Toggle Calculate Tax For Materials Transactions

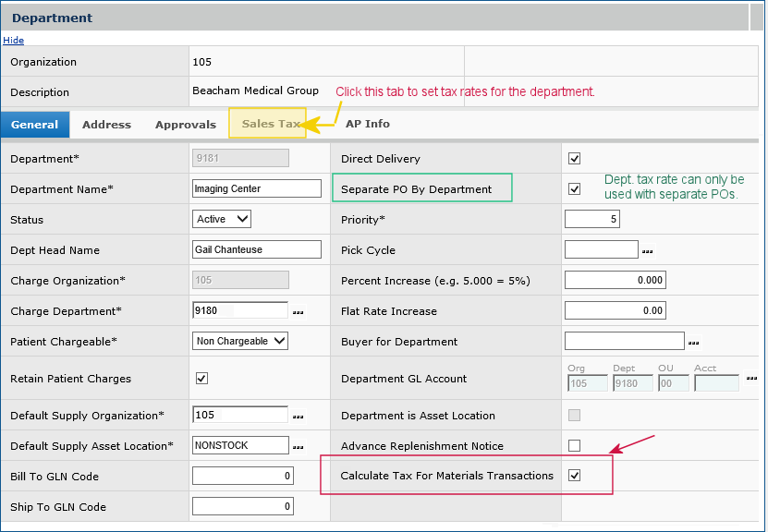coord(575,476)
